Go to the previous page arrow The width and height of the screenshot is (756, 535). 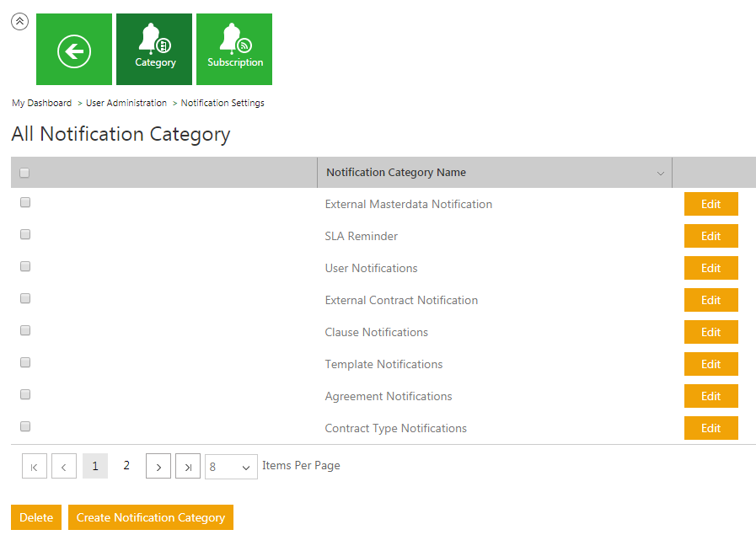(x=64, y=466)
